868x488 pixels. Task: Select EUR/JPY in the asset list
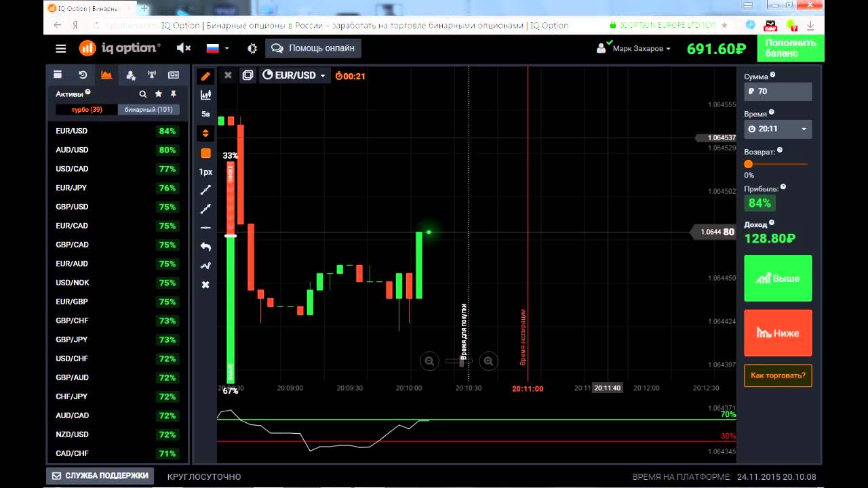point(117,188)
